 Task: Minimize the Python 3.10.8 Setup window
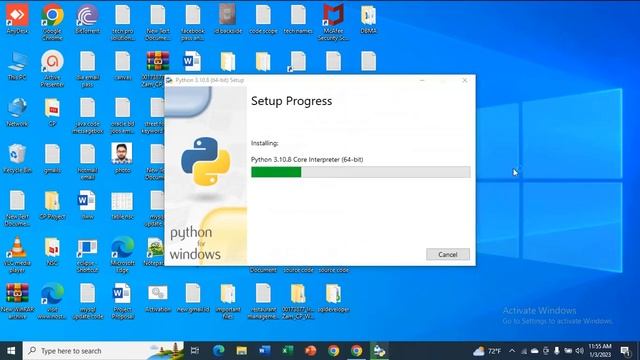click(x=422, y=80)
